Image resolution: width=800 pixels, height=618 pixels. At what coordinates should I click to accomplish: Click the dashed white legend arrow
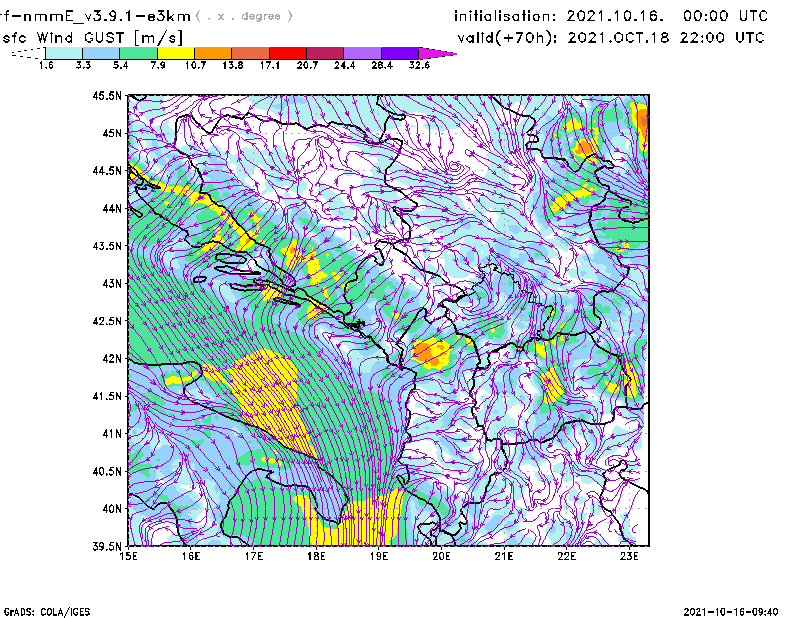coord(28,53)
